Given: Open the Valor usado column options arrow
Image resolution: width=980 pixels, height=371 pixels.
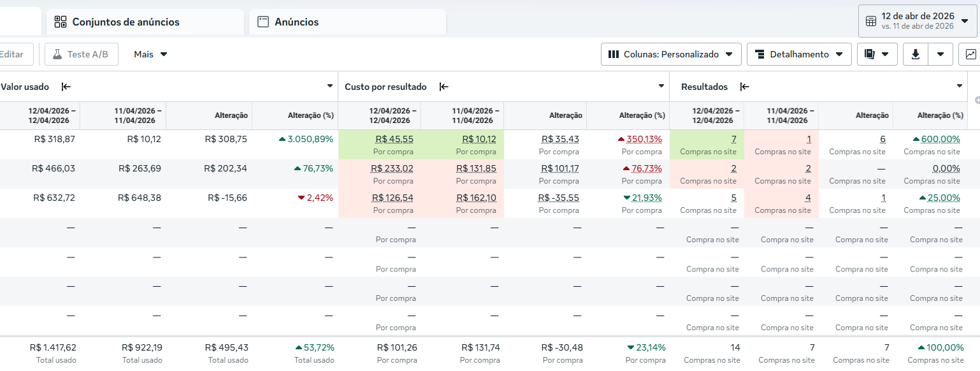Looking at the screenshot, I should pyautogui.click(x=329, y=86).
